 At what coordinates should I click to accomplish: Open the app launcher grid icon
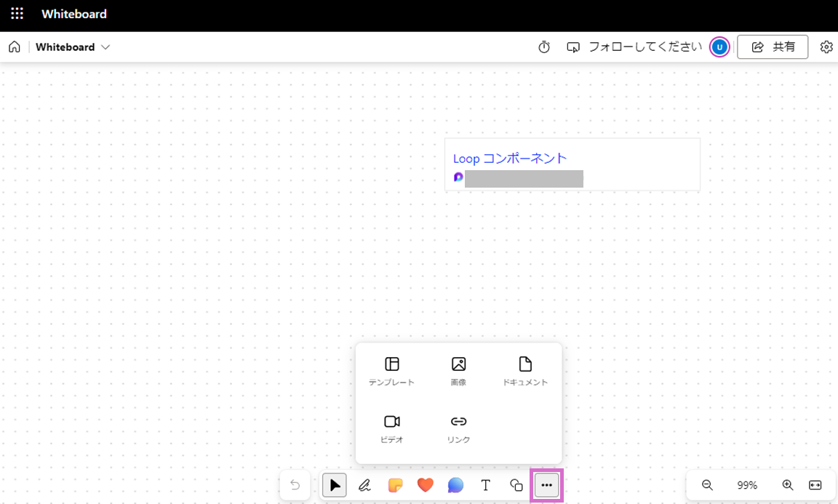tap(17, 14)
